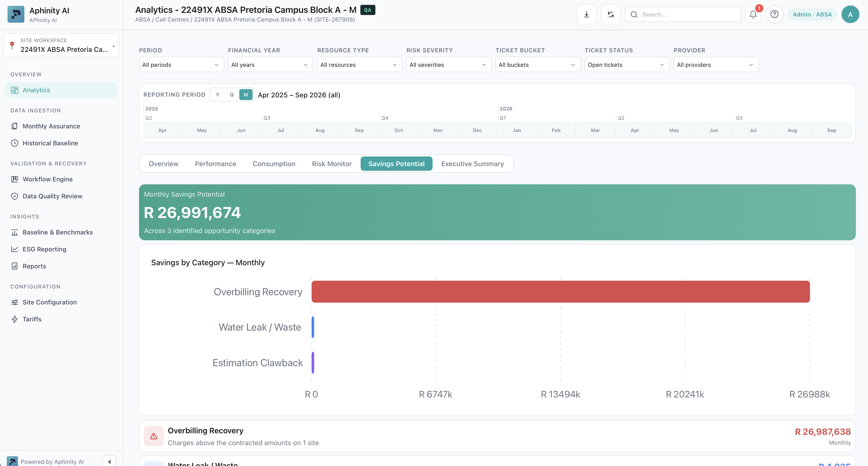Image resolution: width=868 pixels, height=466 pixels.
Task: Click the blue Water Leak / Waste bar
Action: pos(313,327)
